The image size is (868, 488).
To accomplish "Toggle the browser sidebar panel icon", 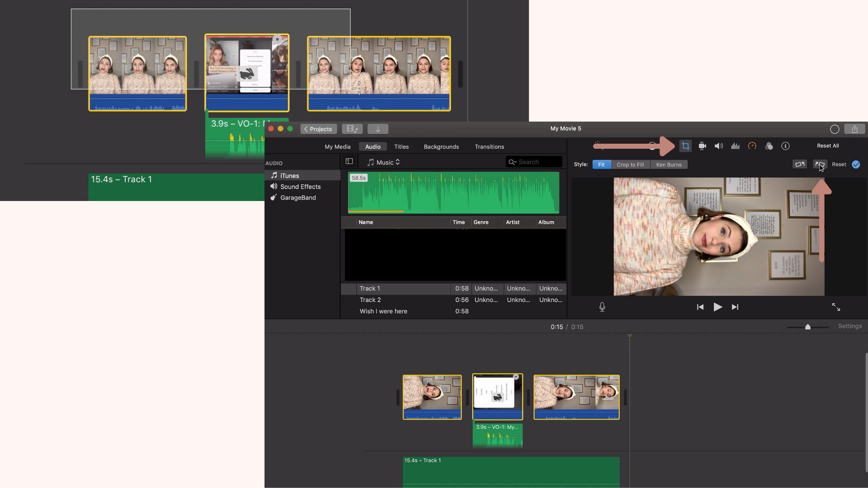I will point(349,162).
